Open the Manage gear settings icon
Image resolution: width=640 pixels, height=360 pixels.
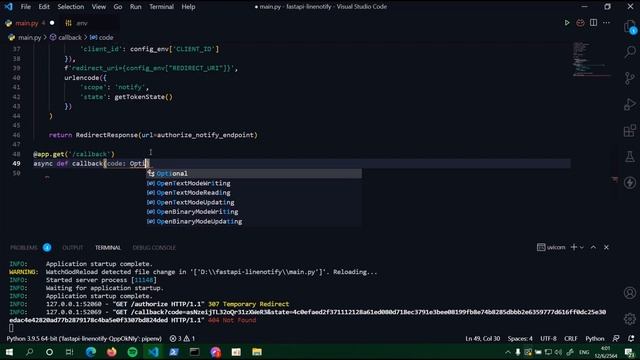[630, 318]
